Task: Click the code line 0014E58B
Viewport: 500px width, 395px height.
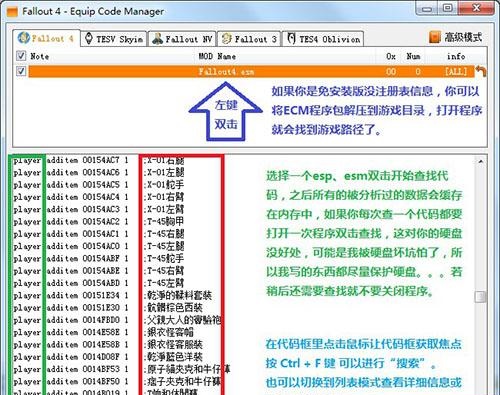Action: coord(108,345)
